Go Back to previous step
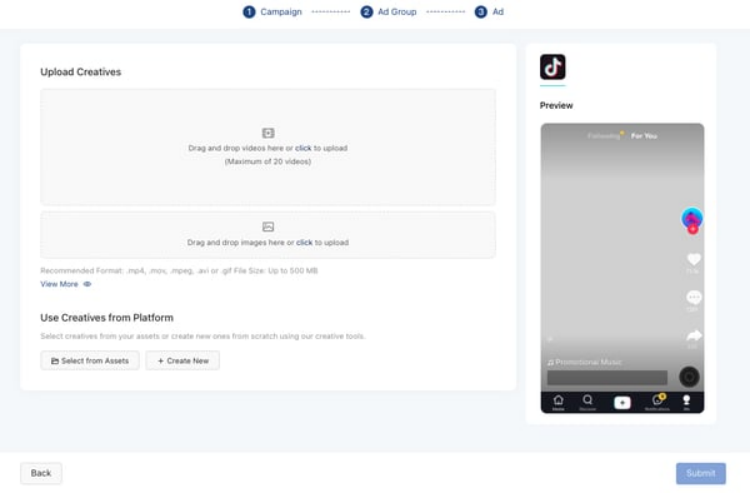The width and height of the screenshot is (750, 493). [41, 473]
